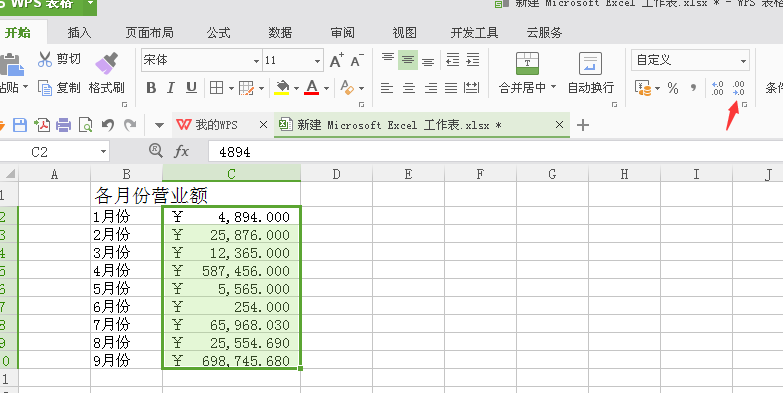The height and width of the screenshot is (393, 783).
Task: Save the workbook with the floppy icon
Action: coord(19,124)
